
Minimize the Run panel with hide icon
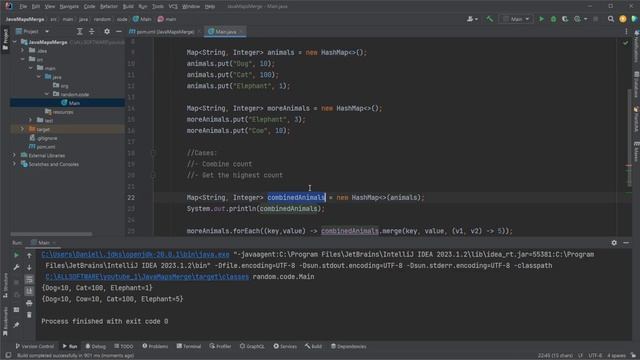tap(626, 242)
